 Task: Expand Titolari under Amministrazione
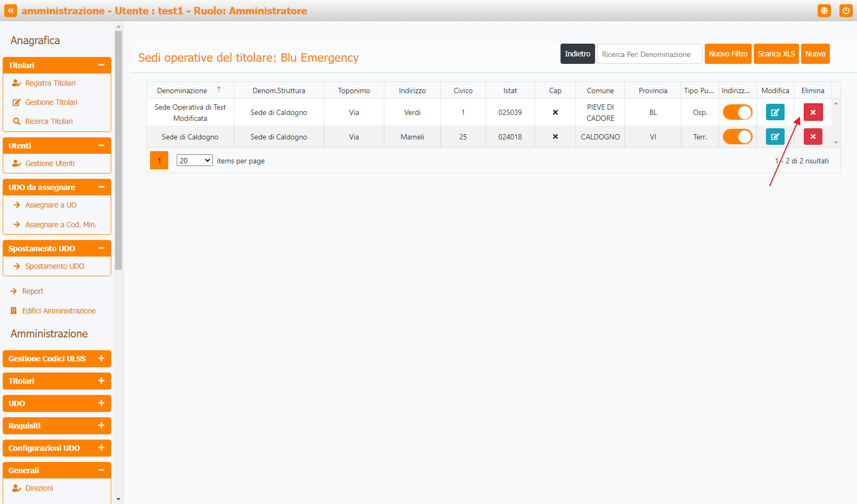point(57,381)
